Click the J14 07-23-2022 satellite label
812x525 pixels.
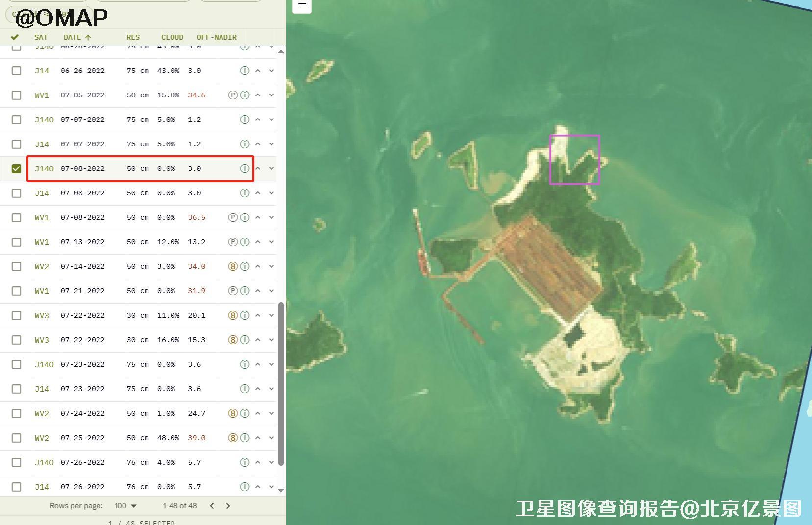coord(42,389)
